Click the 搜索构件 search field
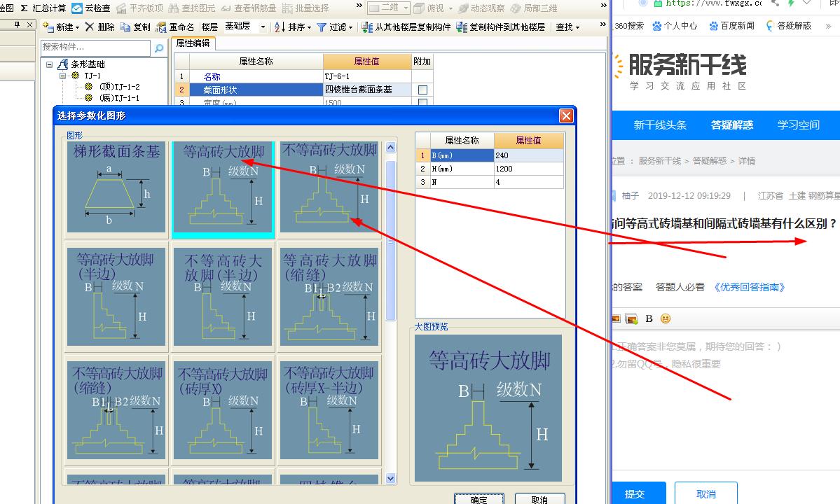 96,48
